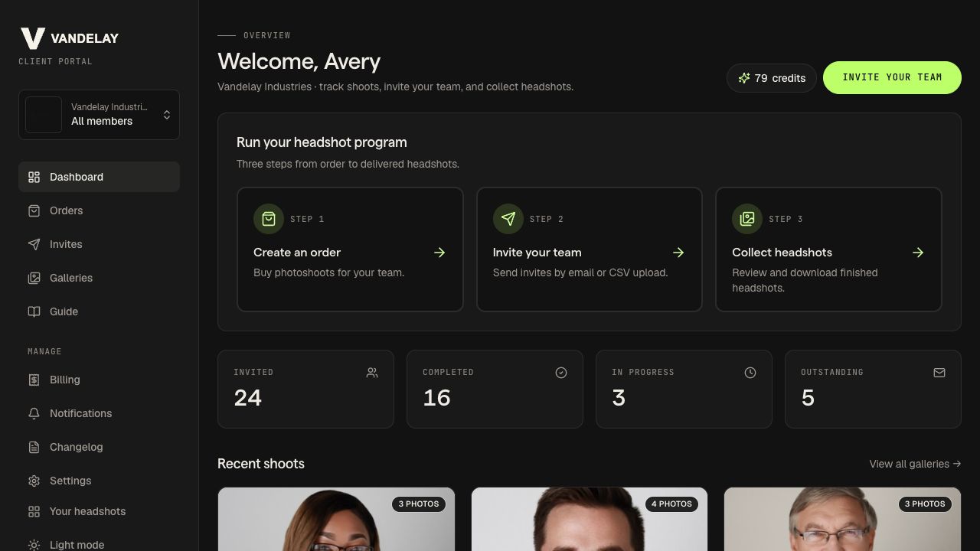The height and width of the screenshot is (551, 980).
Task: Open Invites from the sidebar
Action: (x=99, y=244)
